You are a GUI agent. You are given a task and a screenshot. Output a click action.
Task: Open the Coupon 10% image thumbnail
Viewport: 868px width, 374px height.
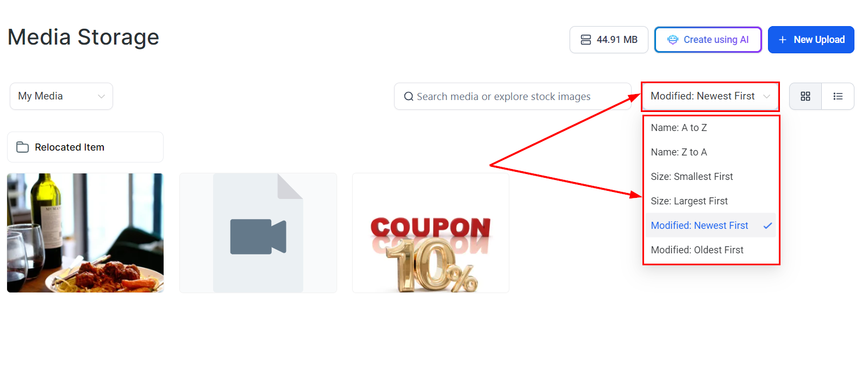(x=430, y=233)
